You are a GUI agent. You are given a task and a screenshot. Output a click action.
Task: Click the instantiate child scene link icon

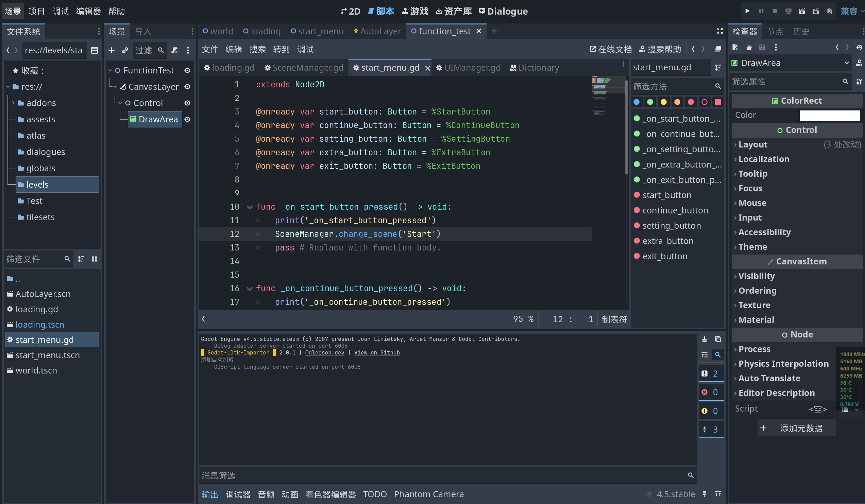point(125,50)
